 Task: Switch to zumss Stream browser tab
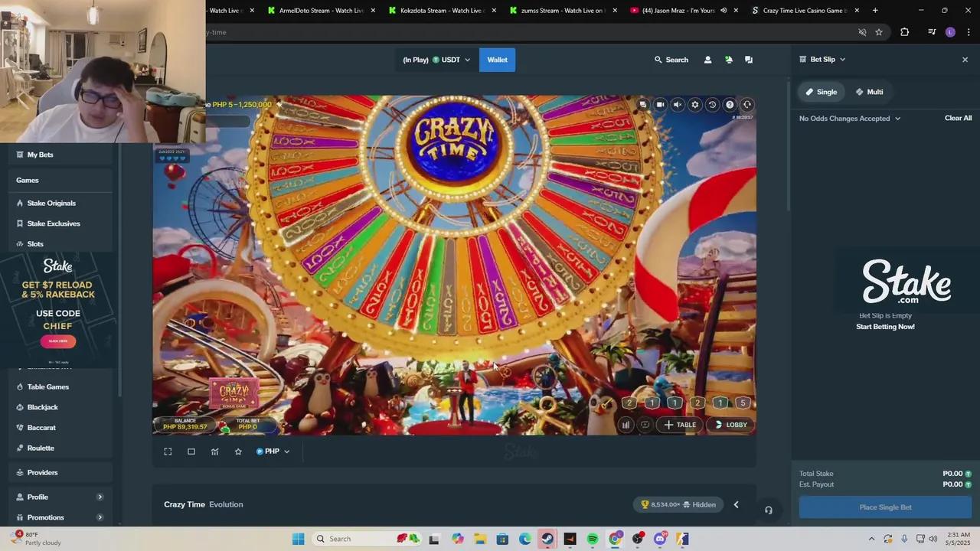click(563, 11)
